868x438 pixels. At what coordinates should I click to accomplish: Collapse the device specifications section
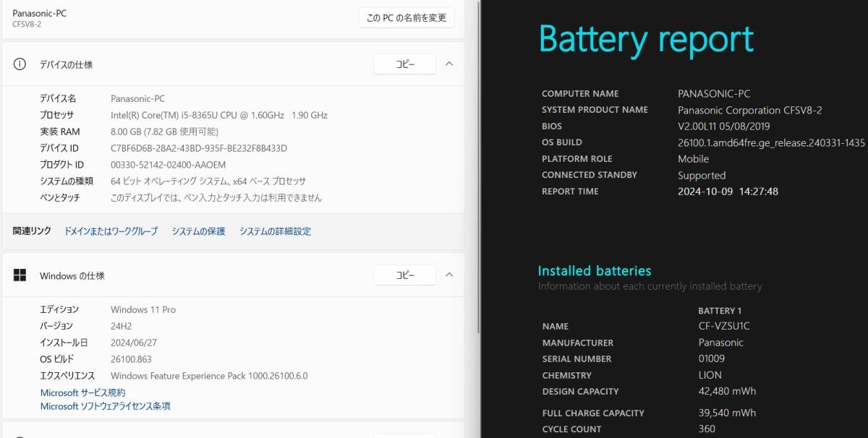coord(449,64)
